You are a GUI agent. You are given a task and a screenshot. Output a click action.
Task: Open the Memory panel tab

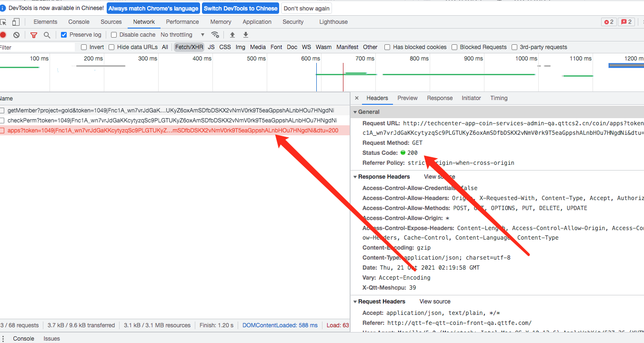[221, 22]
